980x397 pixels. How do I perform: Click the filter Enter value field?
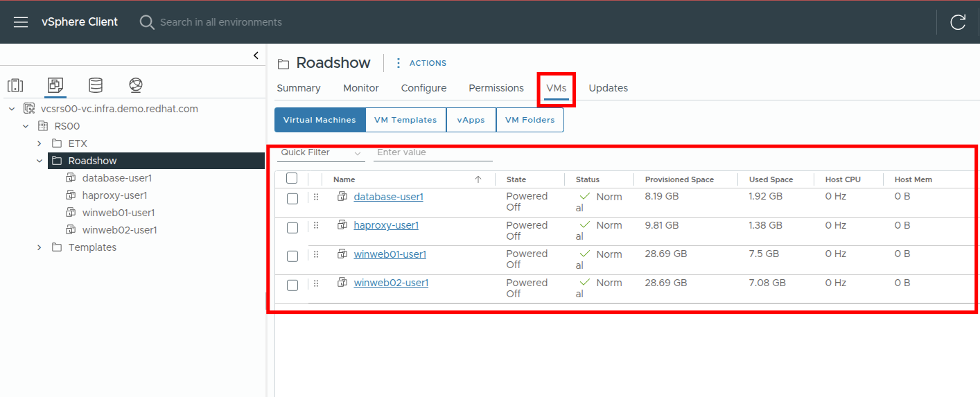pos(432,152)
